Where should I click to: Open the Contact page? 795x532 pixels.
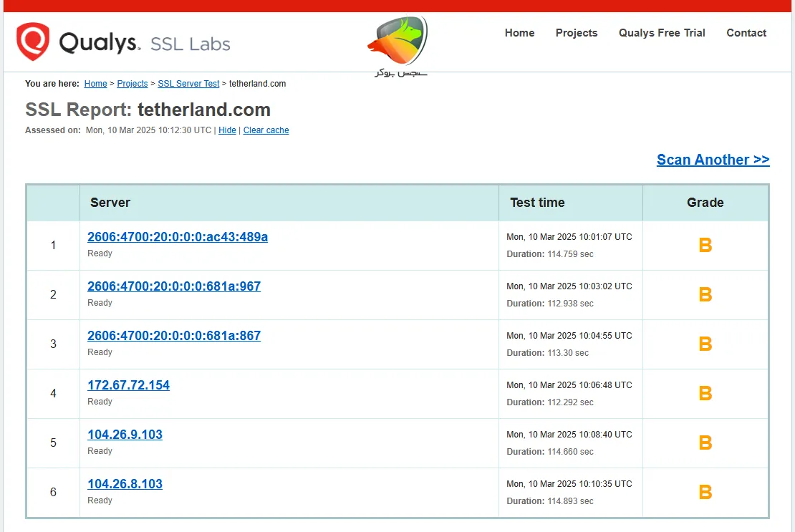tap(746, 33)
